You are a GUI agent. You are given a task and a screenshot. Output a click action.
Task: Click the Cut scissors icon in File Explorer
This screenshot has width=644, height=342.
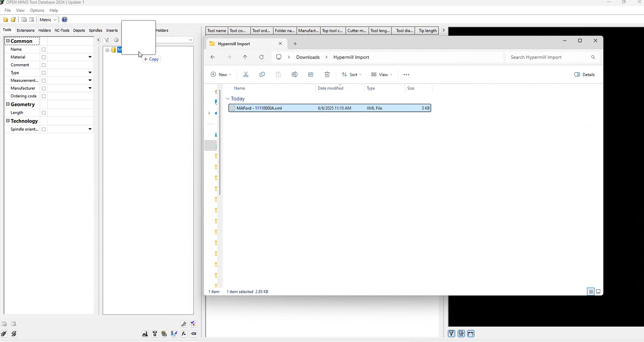(x=246, y=75)
